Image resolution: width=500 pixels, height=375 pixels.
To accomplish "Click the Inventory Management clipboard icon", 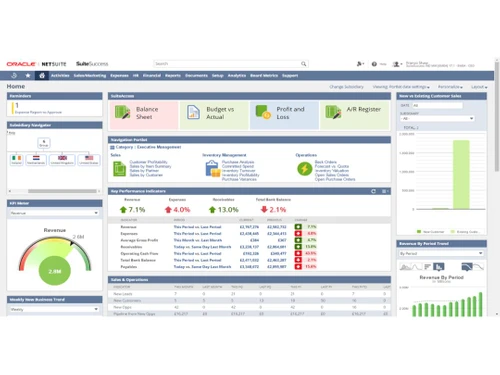I will click(x=213, y=169).
